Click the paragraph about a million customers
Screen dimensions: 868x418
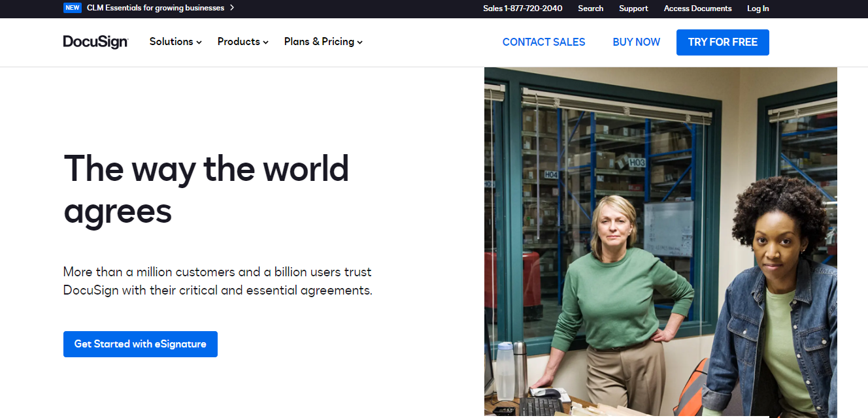pos(218,281)
